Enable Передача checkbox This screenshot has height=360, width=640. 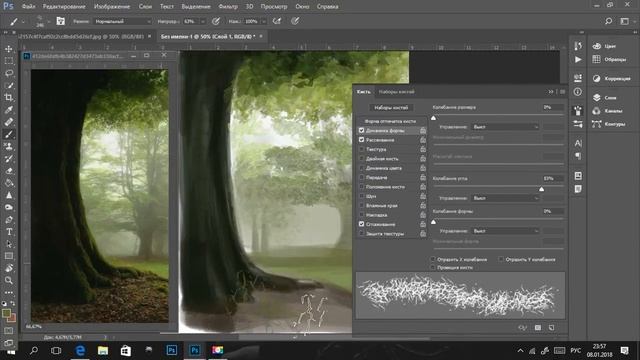[x=362, y=178]
